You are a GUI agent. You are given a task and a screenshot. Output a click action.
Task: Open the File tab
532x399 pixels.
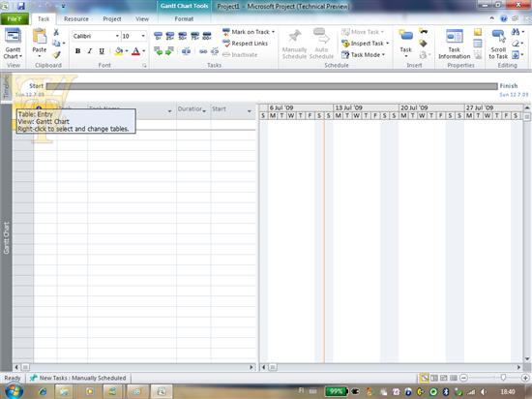(x=15, y=19)
